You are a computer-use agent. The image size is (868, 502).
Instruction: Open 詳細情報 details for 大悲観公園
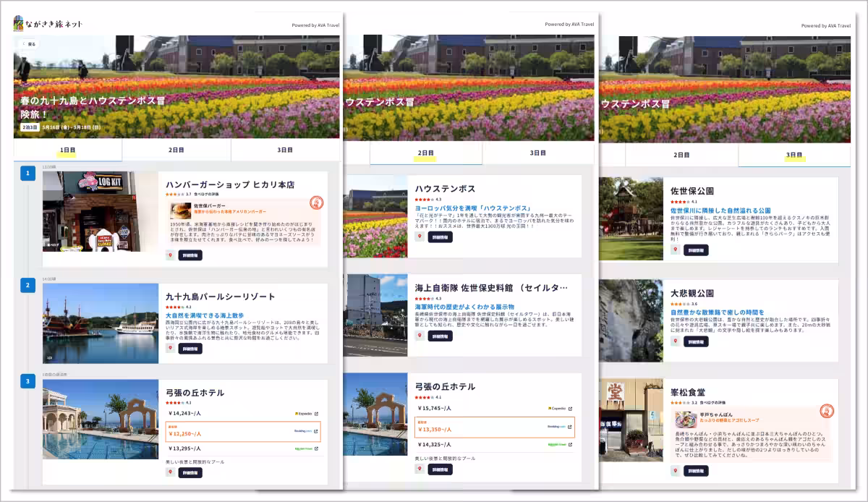coord(696,341)
